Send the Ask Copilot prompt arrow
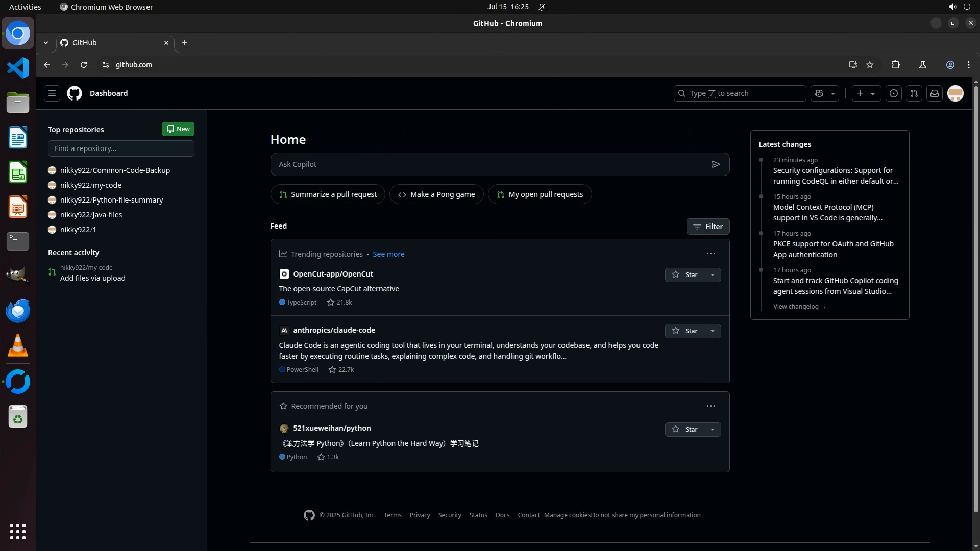Viewport: 980px width, 551px height. tap(716, 164)
